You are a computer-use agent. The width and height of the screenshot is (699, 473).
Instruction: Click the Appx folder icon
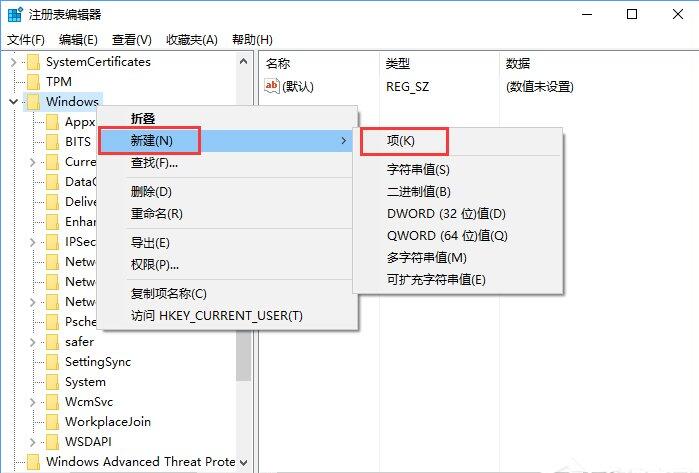(x=53, y=122)
